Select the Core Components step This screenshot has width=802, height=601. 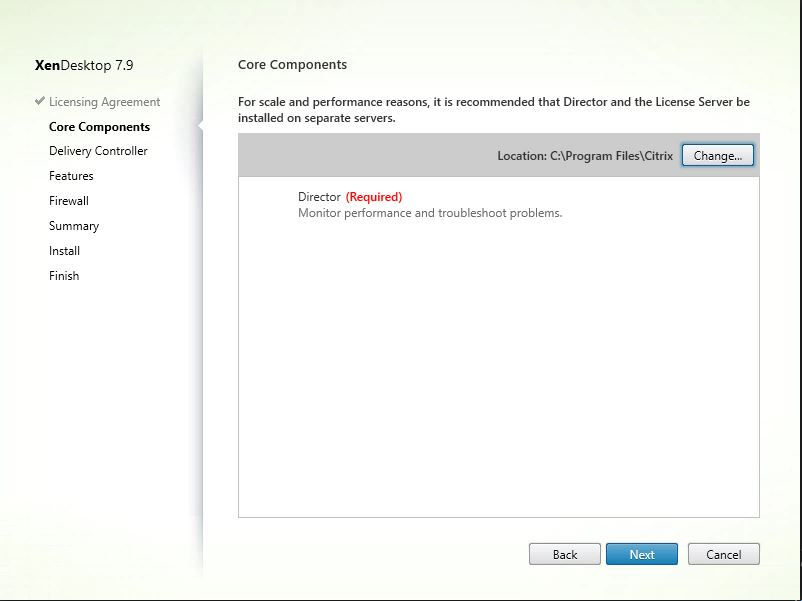(x=99, y=127)
